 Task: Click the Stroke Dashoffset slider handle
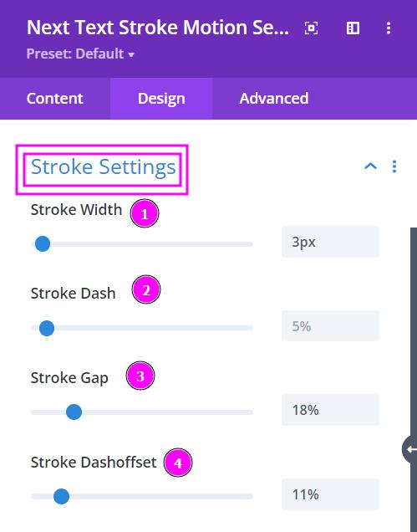(x=61, y=496)
